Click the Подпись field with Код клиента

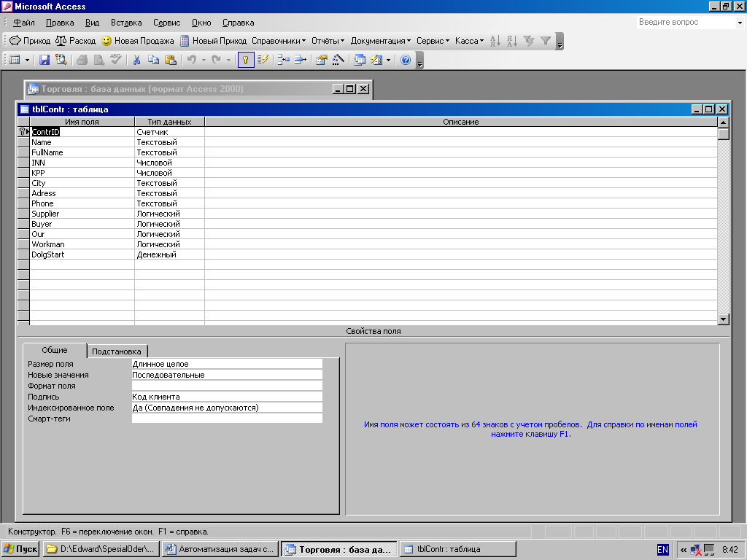click(x=227, y=397)
